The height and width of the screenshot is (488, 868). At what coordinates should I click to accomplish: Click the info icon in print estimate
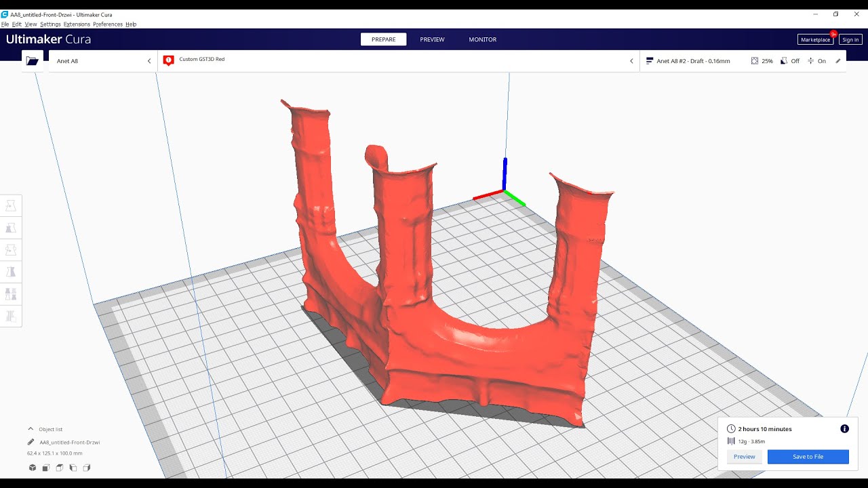[844, 429]
